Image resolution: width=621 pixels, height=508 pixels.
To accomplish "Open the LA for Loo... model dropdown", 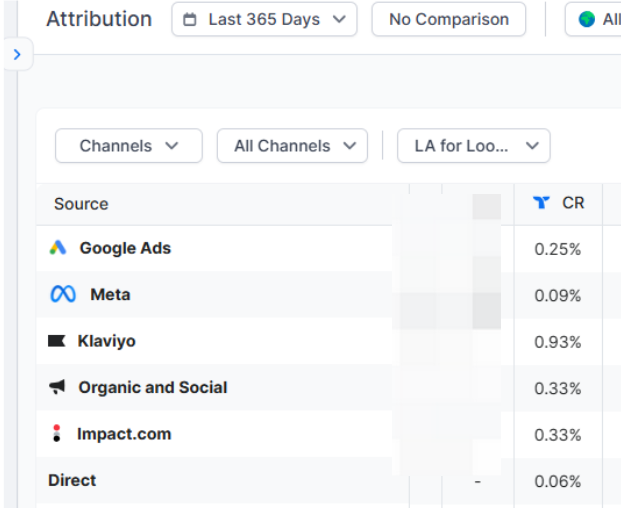I will pos(474,145).
